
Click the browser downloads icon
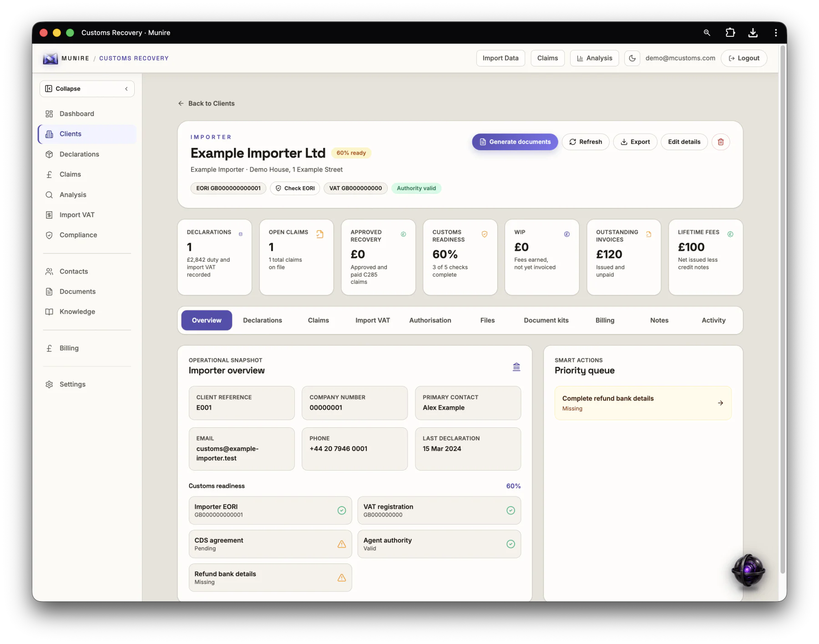pos(753,33)
